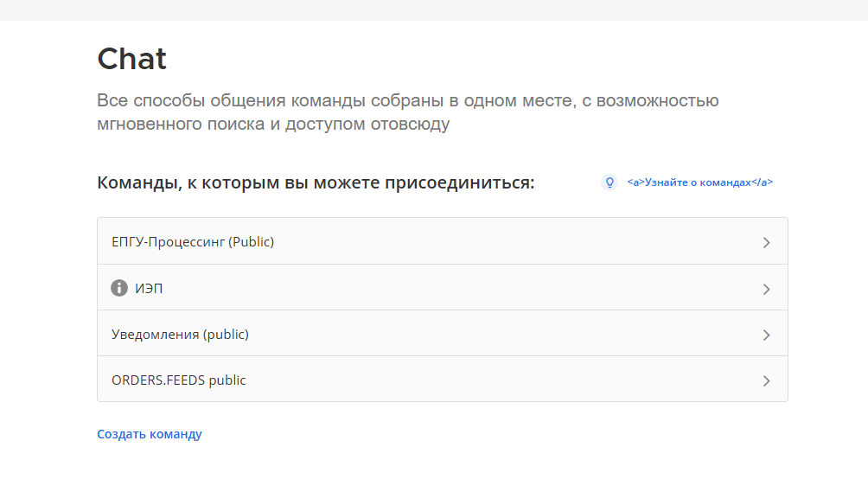Click the Все способы общения description text
Viewport: 868px width, 492px height.
pyautogui.click(x=408, y=112)
